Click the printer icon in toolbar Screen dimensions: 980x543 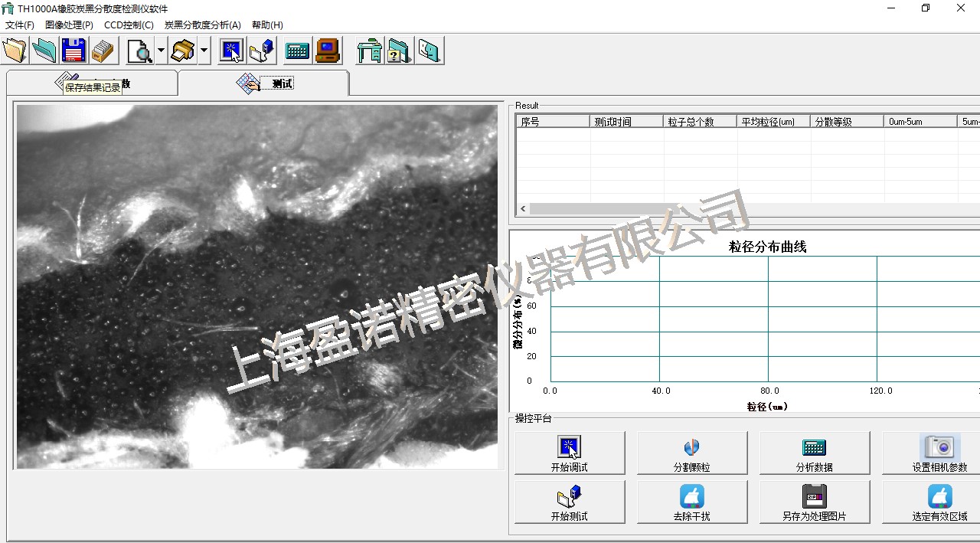tap(182, 51)
